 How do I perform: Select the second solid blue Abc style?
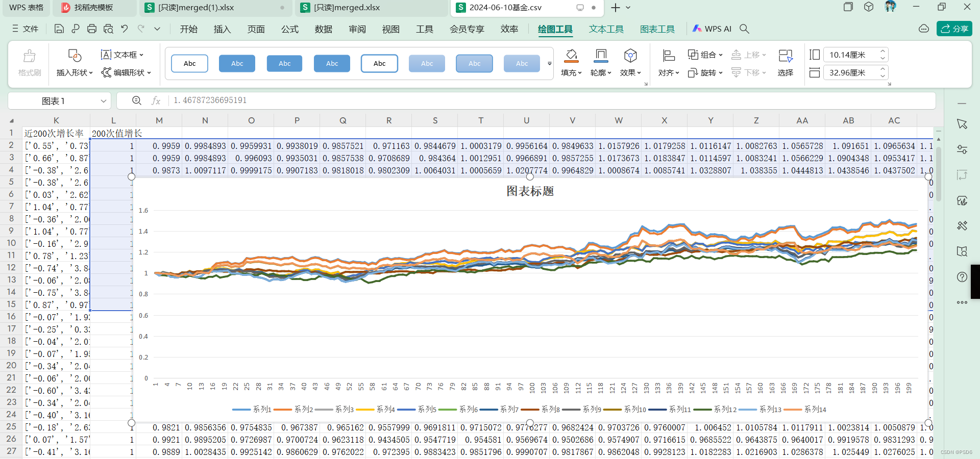coord(237,64)
